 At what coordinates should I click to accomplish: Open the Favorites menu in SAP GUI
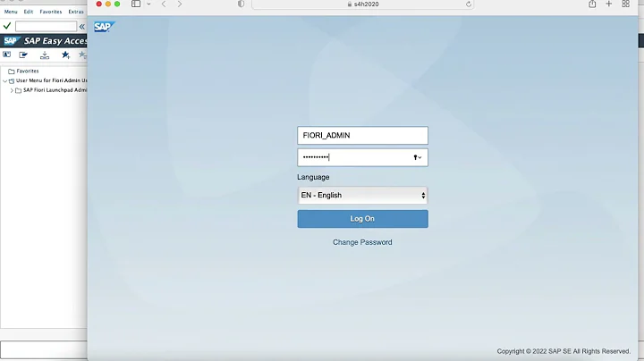pyautogui.click(x=50, y=12)
